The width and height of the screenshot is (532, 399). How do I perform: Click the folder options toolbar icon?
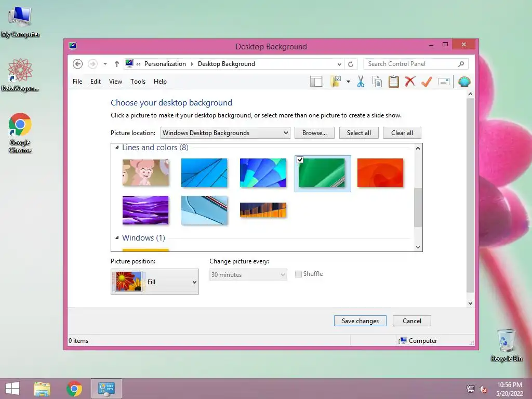tap(336, 82)
